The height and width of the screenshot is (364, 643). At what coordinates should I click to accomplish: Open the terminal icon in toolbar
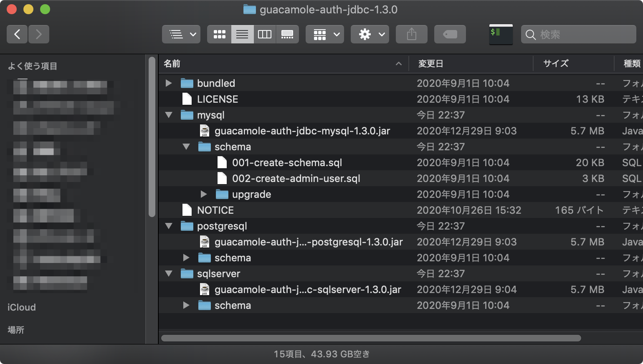[x=501, y=34]
